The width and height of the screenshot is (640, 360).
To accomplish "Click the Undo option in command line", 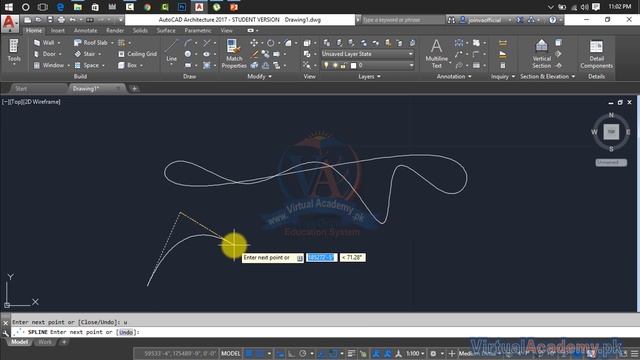I will point(126,332).
